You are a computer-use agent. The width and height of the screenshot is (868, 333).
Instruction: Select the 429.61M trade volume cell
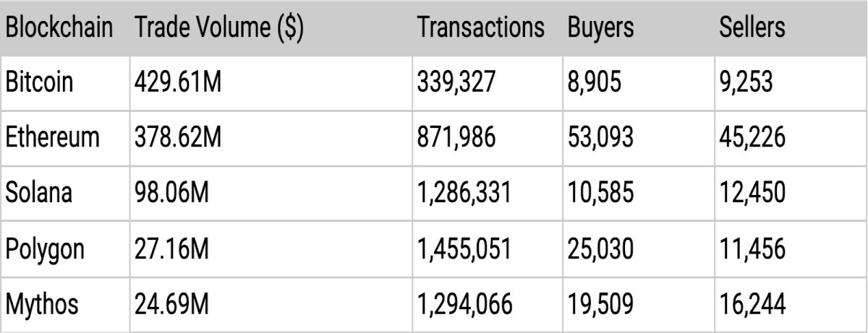click(x=178, y=82)
